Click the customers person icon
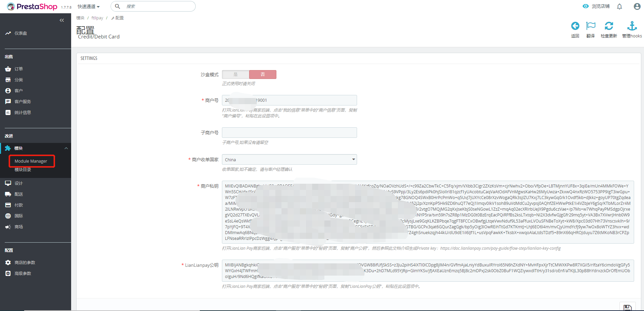The width and height of the screenshot is (644, 311). (8, 91)
